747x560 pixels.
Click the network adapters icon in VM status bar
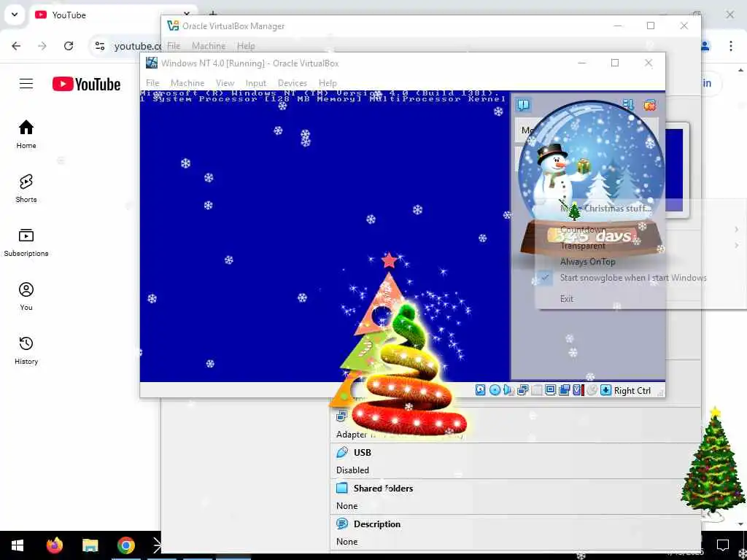click(x=522, y=391)
